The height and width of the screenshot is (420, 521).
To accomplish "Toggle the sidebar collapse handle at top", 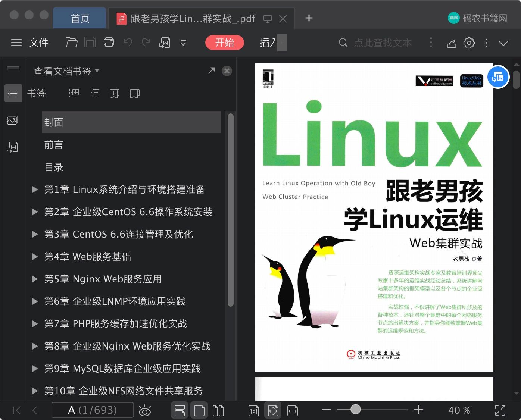I will [x=13, y=68].
